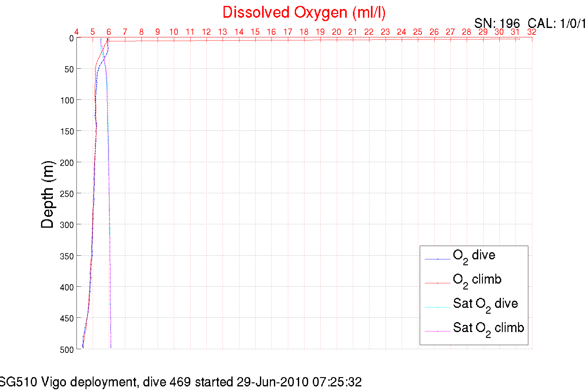This screenshot has height=392, width=588.
Task: Click the x-axis tick label '28'
Action: [467, 32]
